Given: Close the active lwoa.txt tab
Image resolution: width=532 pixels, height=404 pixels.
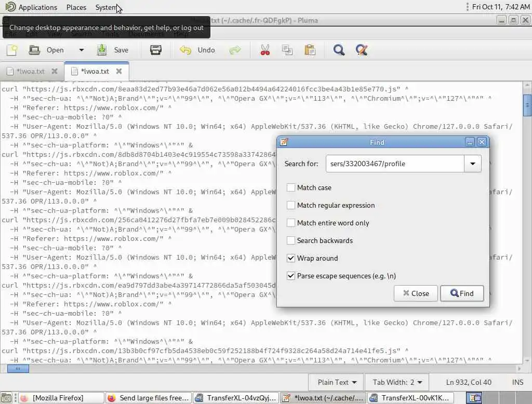Looking at the screenshot, I should click(119, 71).
